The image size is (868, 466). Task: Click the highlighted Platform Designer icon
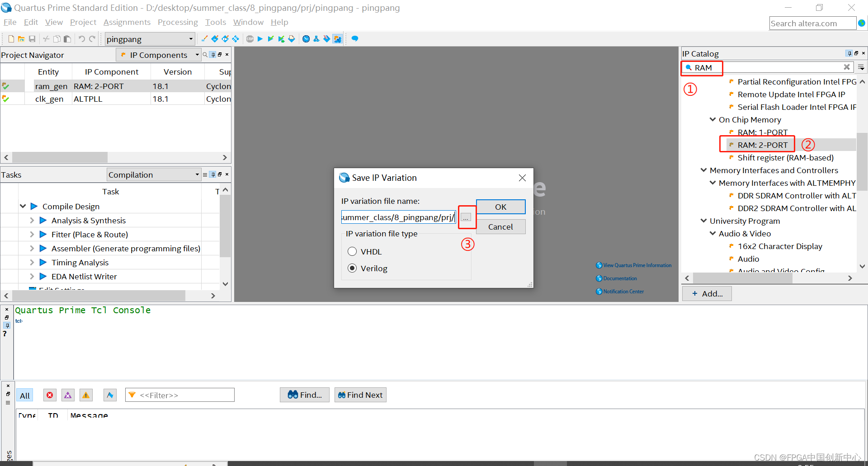(x=337, y=39)
